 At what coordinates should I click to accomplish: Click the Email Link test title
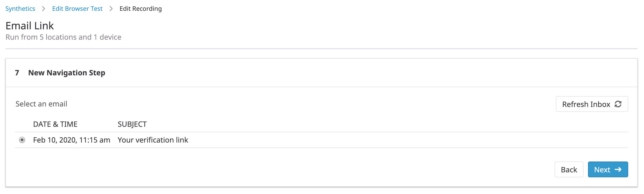30,25
